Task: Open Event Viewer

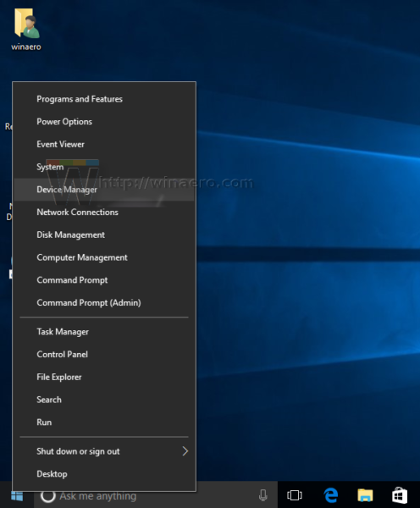Action: [x=104, y=144]
